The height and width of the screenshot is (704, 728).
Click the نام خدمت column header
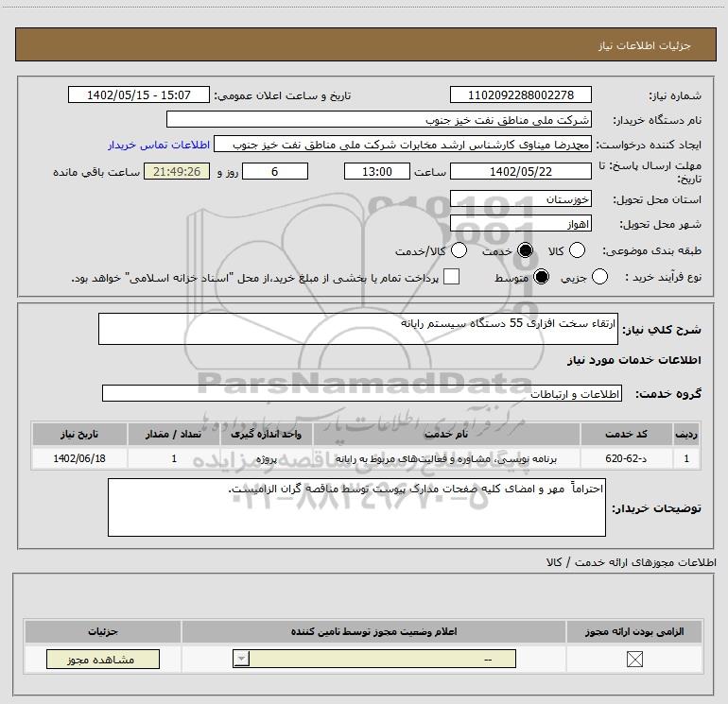coord(446,434)
